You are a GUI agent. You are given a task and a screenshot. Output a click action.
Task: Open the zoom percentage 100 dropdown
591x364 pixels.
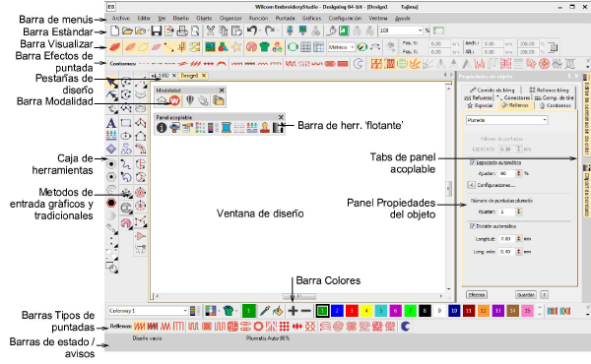click(x=420, y=30)
